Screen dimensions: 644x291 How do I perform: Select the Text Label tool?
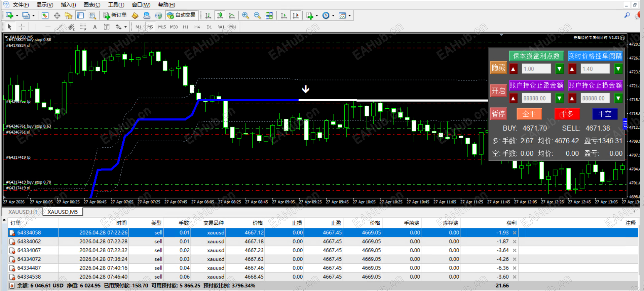107,27
